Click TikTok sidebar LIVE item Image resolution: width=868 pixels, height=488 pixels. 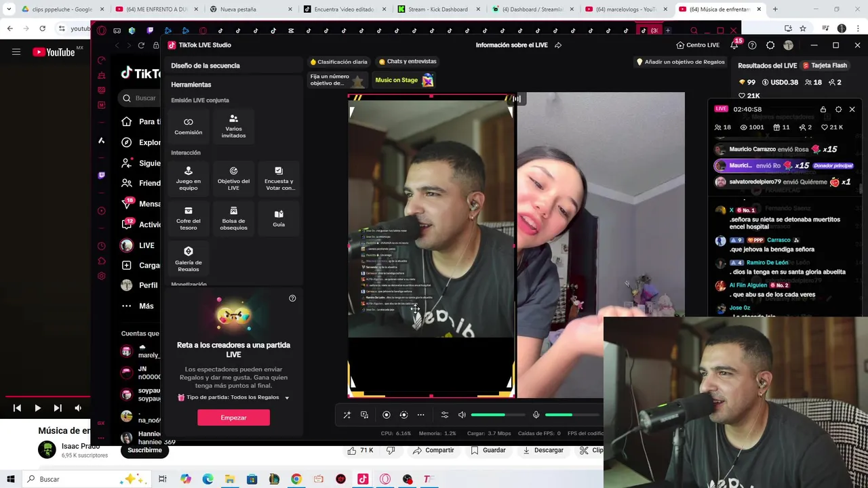(x=140, y=245)
